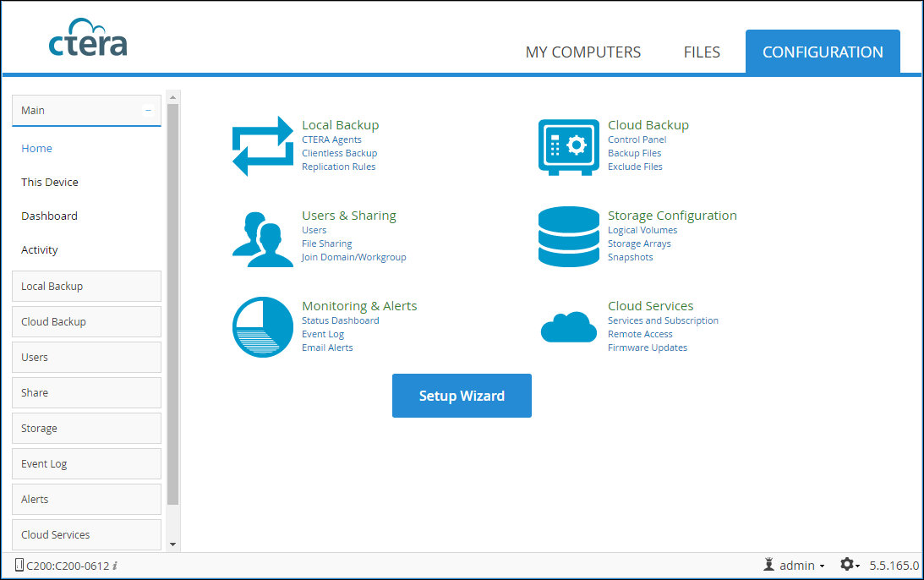Image resolution: width=924 pixels, height=580 pixels.
Task: Click the Local Backup arrows icon
Action: pos(262,146)
